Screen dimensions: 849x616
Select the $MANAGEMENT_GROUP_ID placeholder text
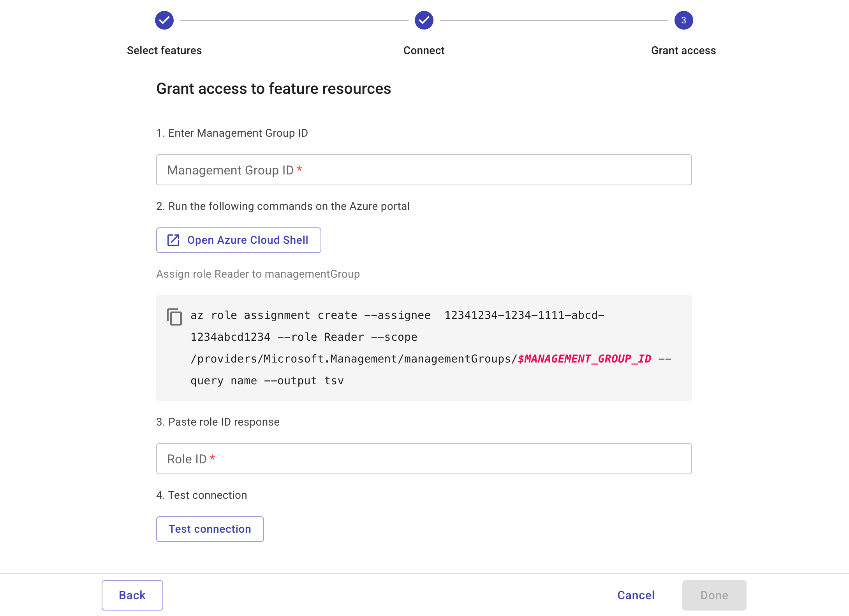click(585, 359)
